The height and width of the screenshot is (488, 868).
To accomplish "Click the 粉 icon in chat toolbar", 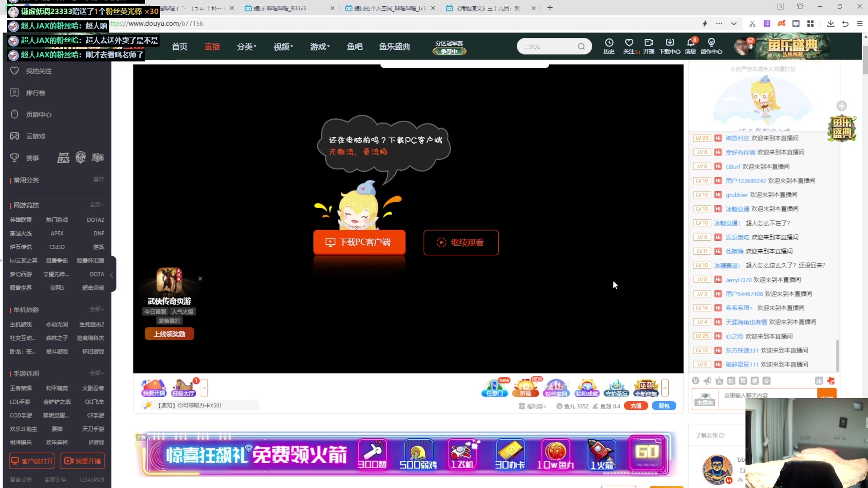I will (731, 381).
